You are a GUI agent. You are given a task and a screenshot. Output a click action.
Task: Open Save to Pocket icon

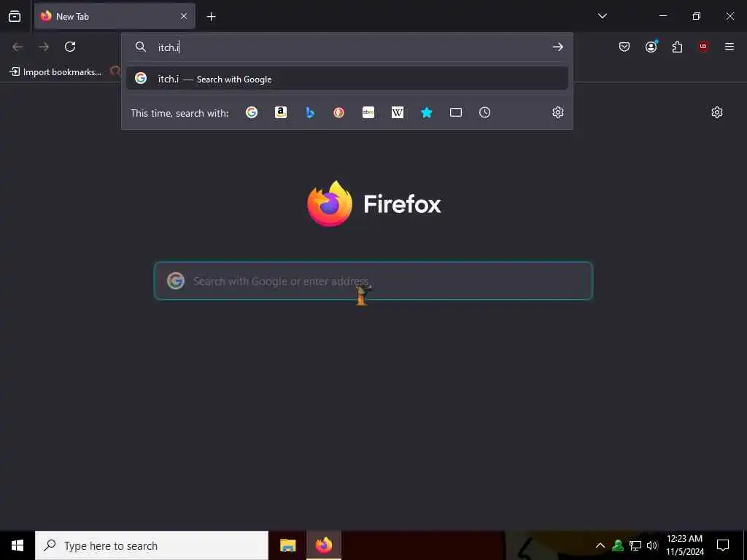pos(624,47)
